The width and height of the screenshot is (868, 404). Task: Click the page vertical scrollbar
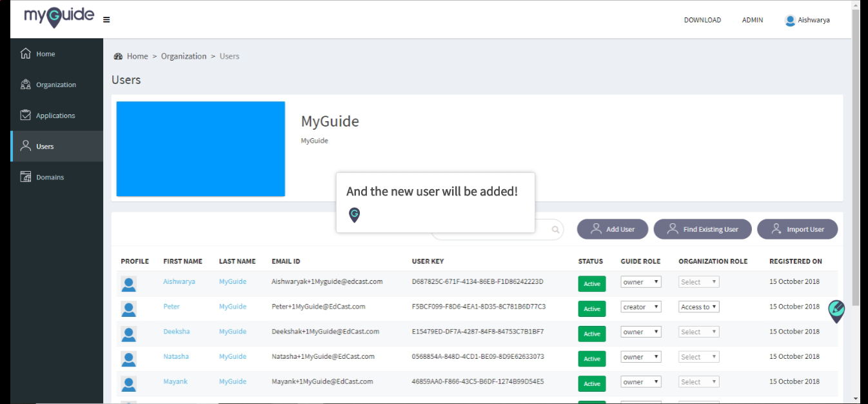click(x=856, y=157)
